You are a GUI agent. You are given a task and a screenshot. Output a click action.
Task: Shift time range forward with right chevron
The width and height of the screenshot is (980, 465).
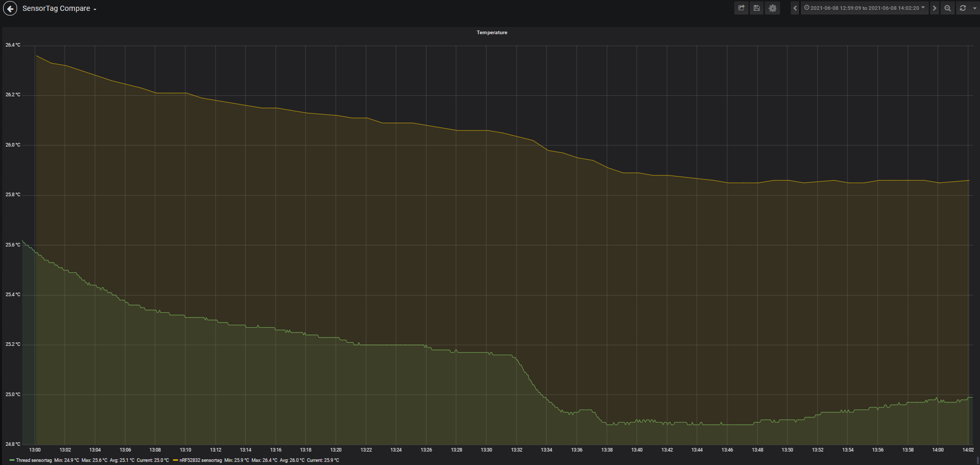[x=934, y=8]
